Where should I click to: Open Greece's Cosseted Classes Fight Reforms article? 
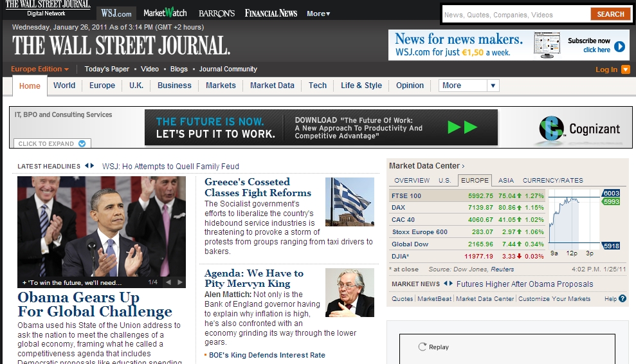(258, 188)
